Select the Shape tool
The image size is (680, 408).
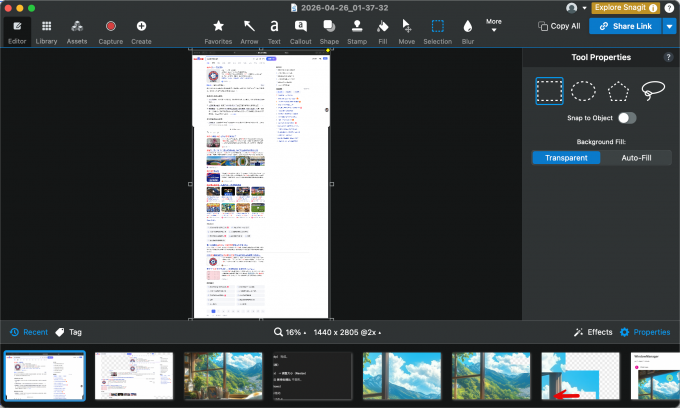click(x=329, y=32)
